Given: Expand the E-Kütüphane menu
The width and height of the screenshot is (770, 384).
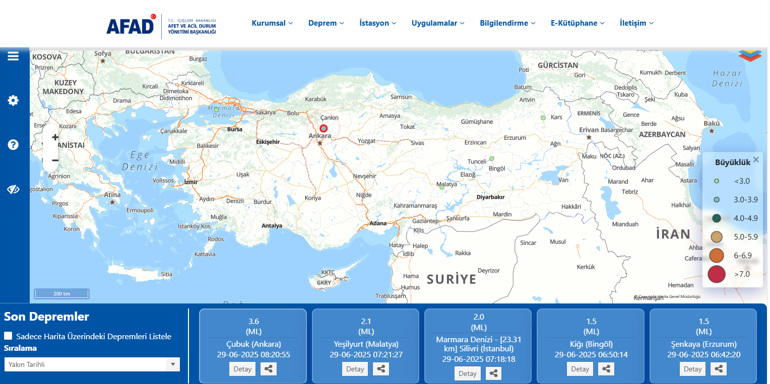Looking at the screenshot, I should coord(578,23).
